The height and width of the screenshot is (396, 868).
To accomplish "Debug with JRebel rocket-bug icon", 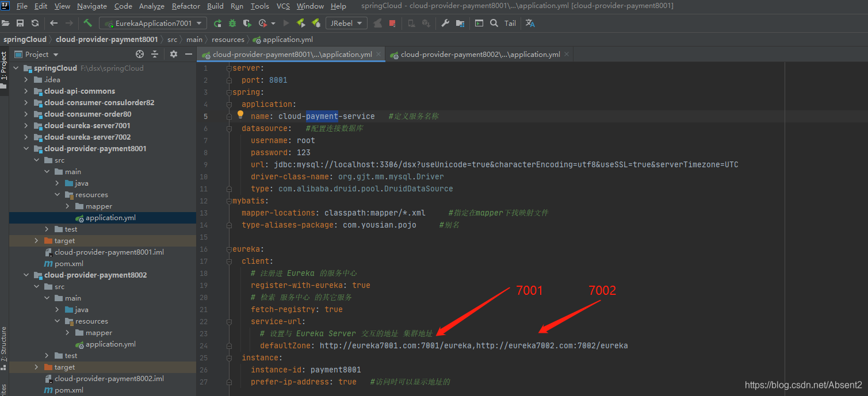I will click(x=316, y=24).
